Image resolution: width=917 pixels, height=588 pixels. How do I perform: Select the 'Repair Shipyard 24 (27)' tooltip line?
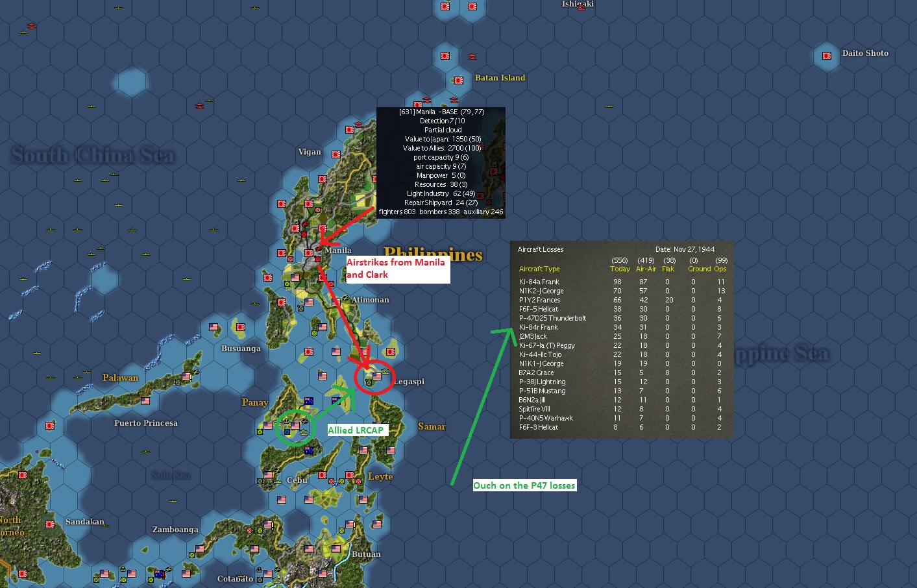tap(442, 202)
